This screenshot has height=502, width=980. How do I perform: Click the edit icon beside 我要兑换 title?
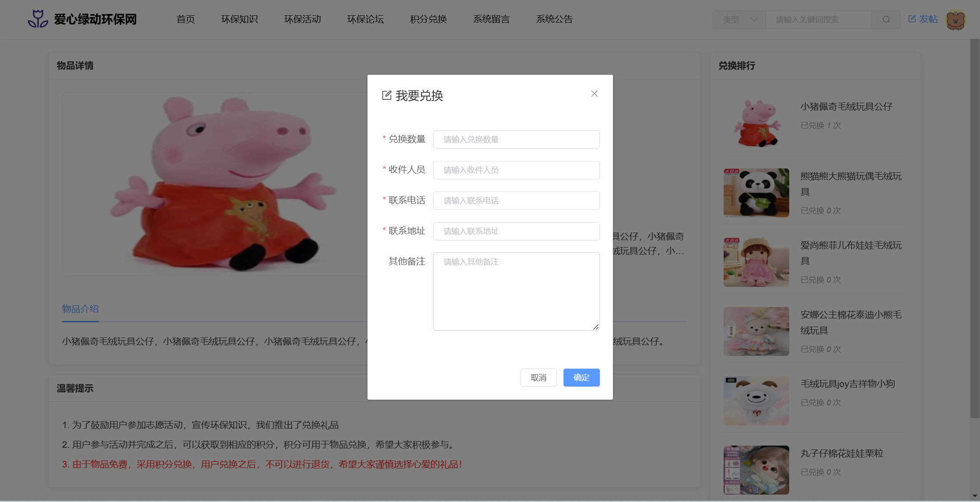[x=386, y=95]
